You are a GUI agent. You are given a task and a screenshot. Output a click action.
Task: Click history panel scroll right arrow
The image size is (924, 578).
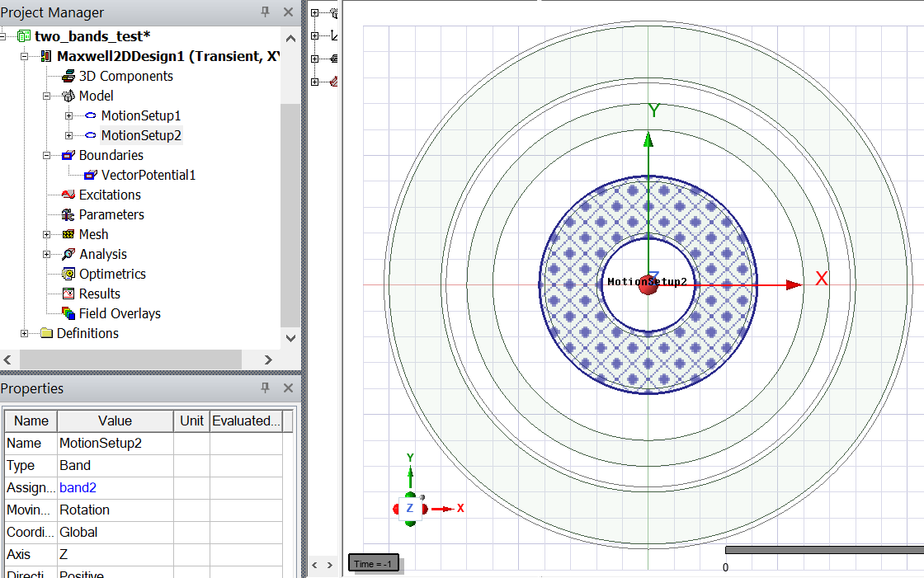coord(329,565)
